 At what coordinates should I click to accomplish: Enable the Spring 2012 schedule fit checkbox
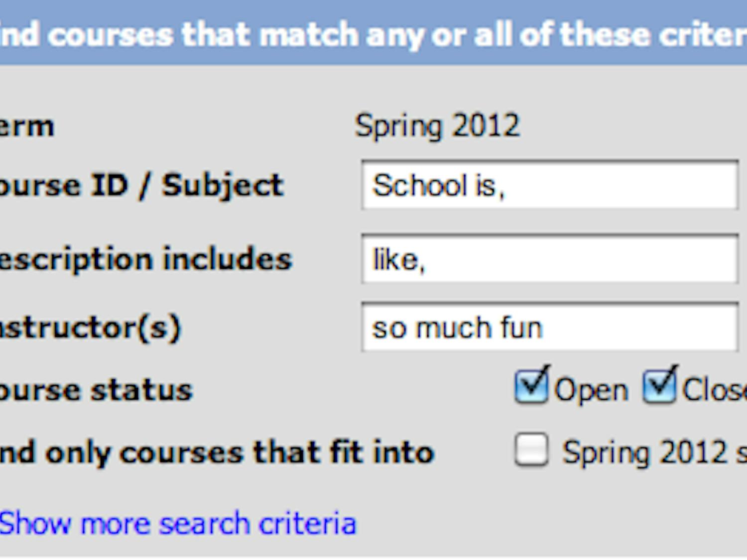531,450
